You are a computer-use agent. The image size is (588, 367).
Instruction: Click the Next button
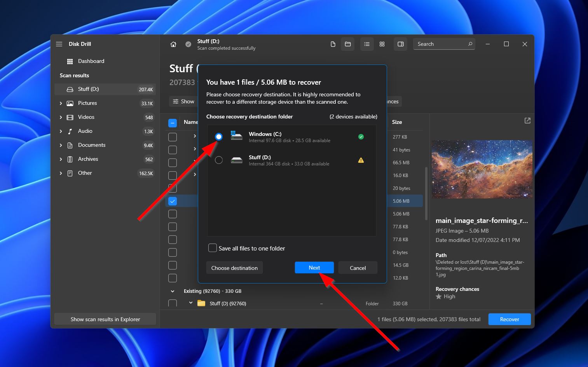314,268
